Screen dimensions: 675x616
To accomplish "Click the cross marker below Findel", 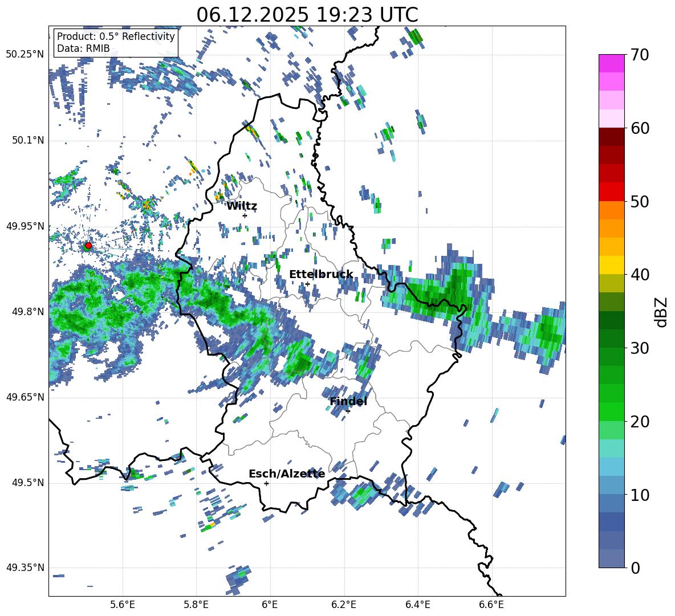I will 348,411.
